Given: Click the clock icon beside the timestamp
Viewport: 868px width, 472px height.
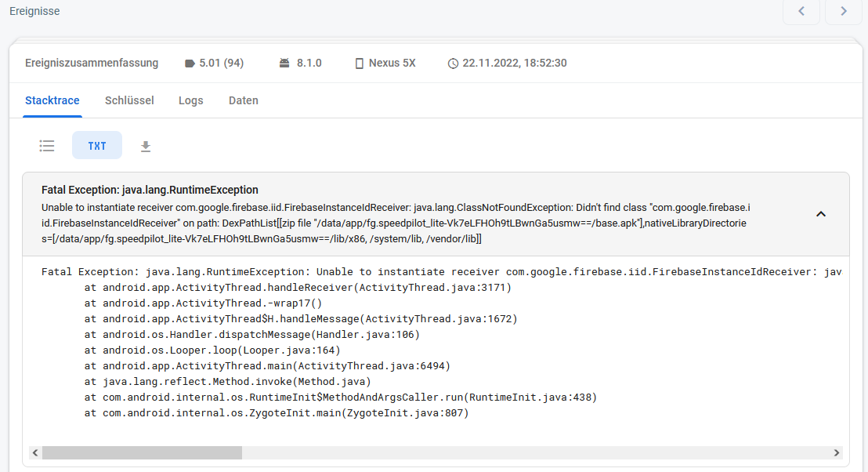Looking at the screenshot, I should (453, 63).
